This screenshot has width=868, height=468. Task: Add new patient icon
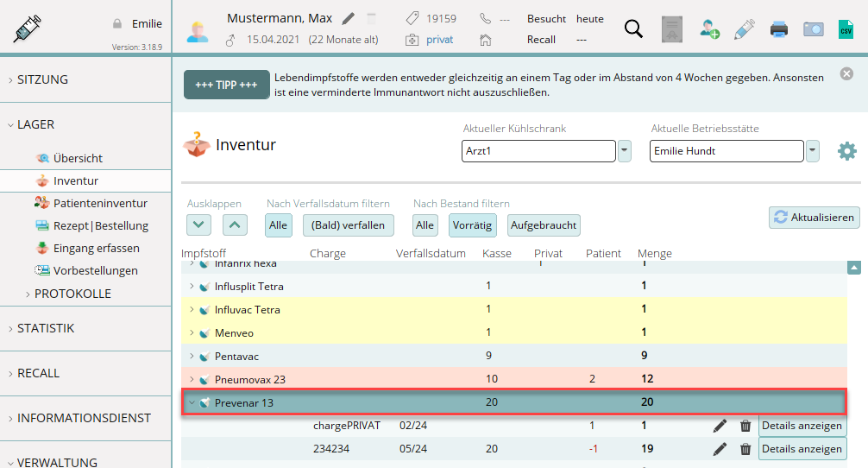[x=709, y=28]
